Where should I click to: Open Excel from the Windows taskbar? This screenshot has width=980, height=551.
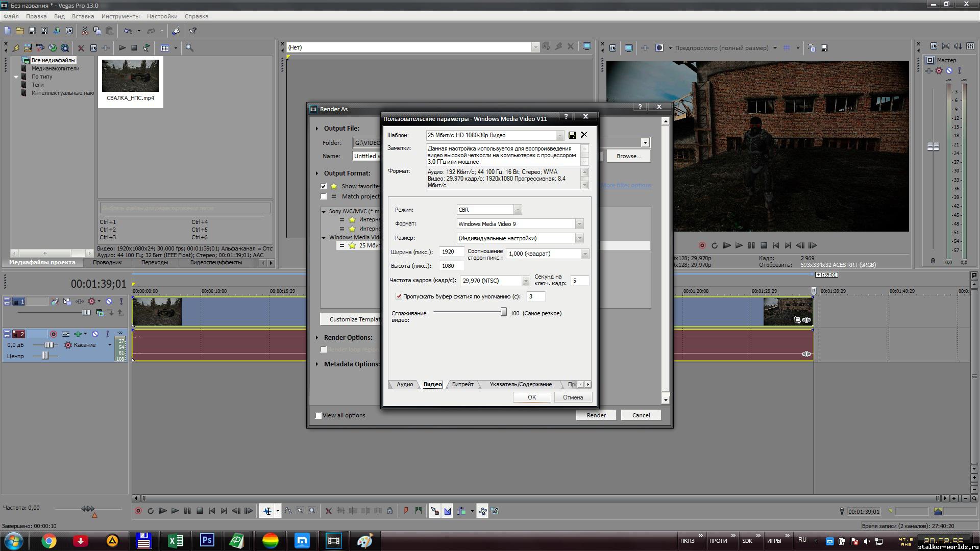[x=176, y=540]
